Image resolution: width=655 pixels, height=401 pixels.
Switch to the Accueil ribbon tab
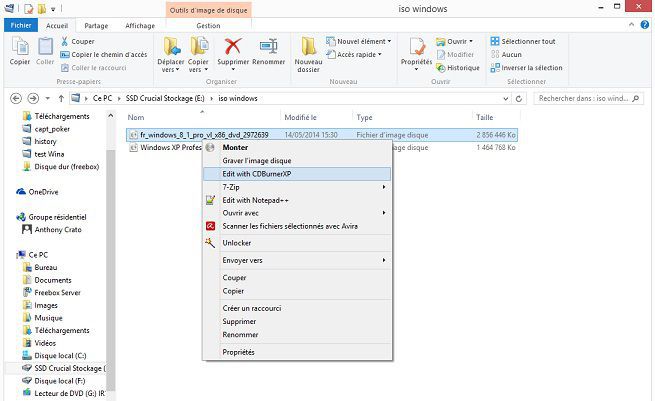point(57,25)
